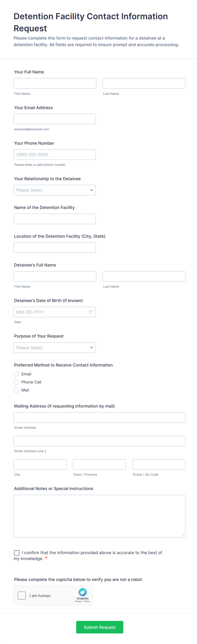Expand the Purpose of Your Request dropdown
This screenshot has width=197, height=644.
(55, 347)
